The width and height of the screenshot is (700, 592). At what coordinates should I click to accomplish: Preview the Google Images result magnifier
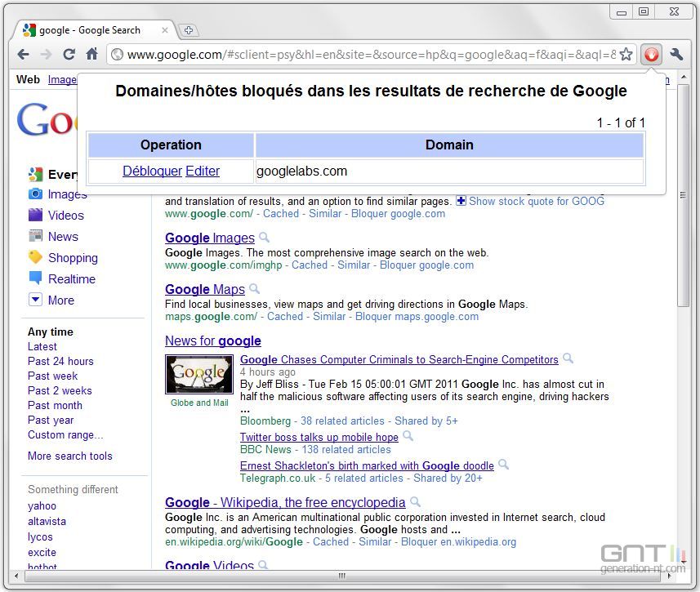pyautogui.click(x=265, y=237)
